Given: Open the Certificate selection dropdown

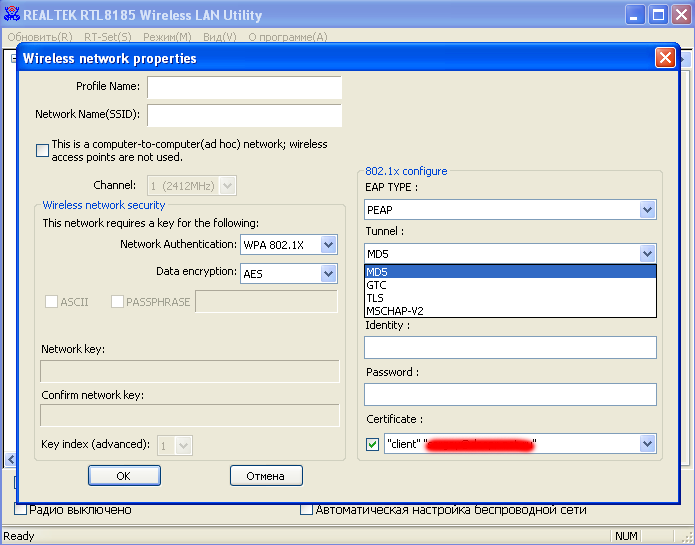Looking at the screenshot, I should [x=647, y=443].
